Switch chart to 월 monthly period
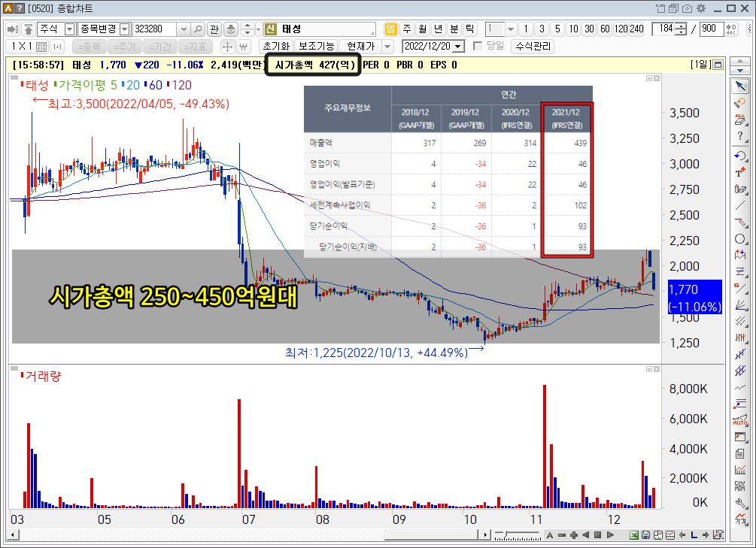The height and width of the screenshot is (548, 756). [x=422, y=29]
